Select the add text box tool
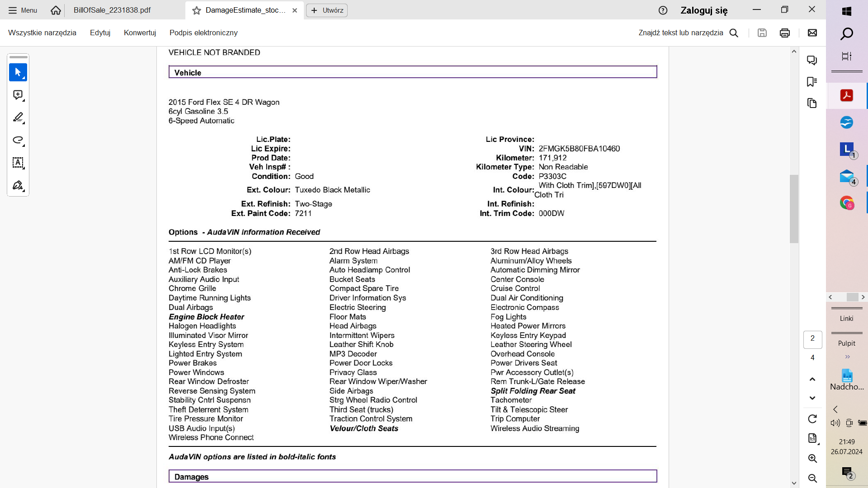The height and width of the screenshot is (488, 868). [x=18, y=163]
